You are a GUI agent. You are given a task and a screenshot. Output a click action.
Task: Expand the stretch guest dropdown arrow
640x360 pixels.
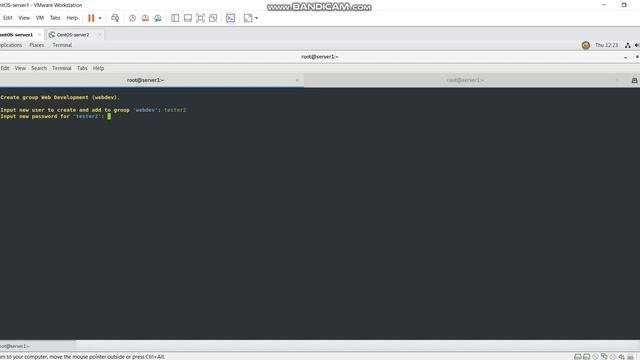(x=256, y=18)
